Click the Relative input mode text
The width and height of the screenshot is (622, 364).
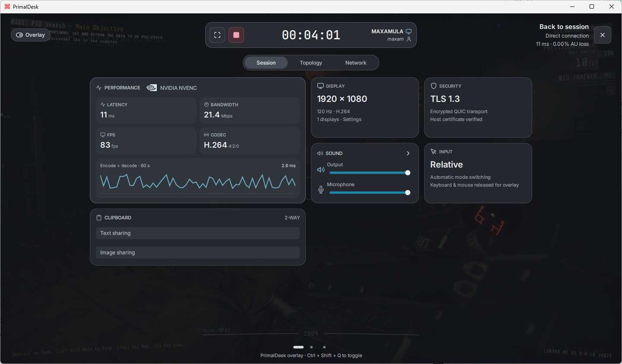pyautogui.click(x=447, y=165)
